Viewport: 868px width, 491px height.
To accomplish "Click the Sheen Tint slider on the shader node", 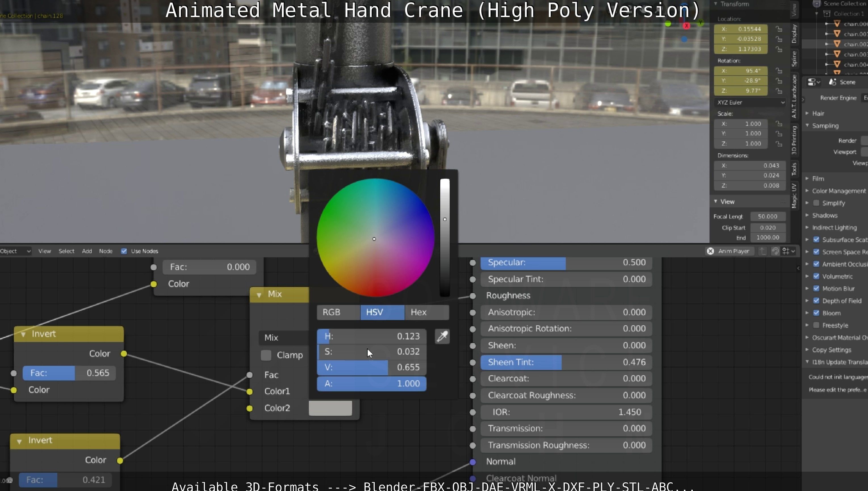I will [x=566, y=363].
